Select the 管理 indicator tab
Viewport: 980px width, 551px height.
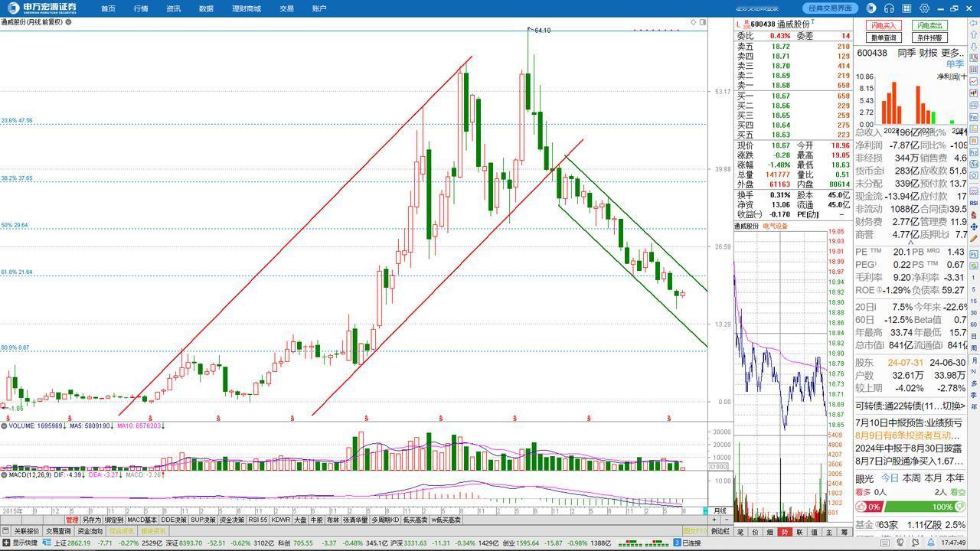pos(72,520)
